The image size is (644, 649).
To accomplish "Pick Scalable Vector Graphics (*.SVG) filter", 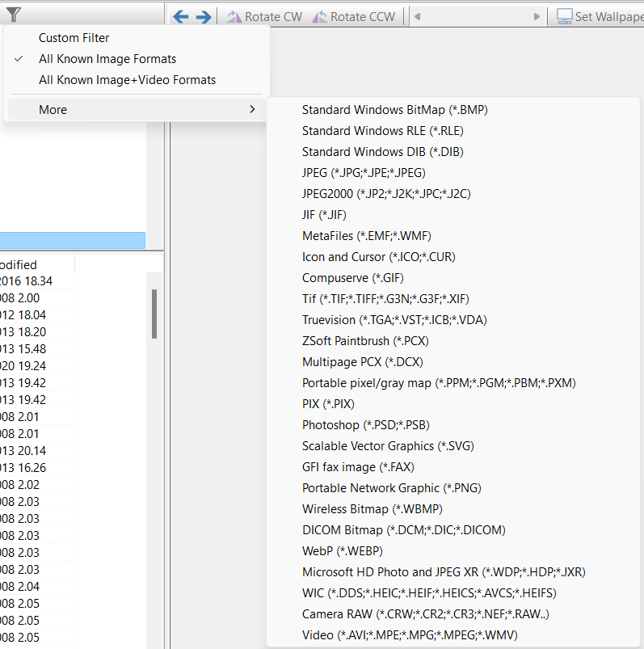I will coord(387,446).
